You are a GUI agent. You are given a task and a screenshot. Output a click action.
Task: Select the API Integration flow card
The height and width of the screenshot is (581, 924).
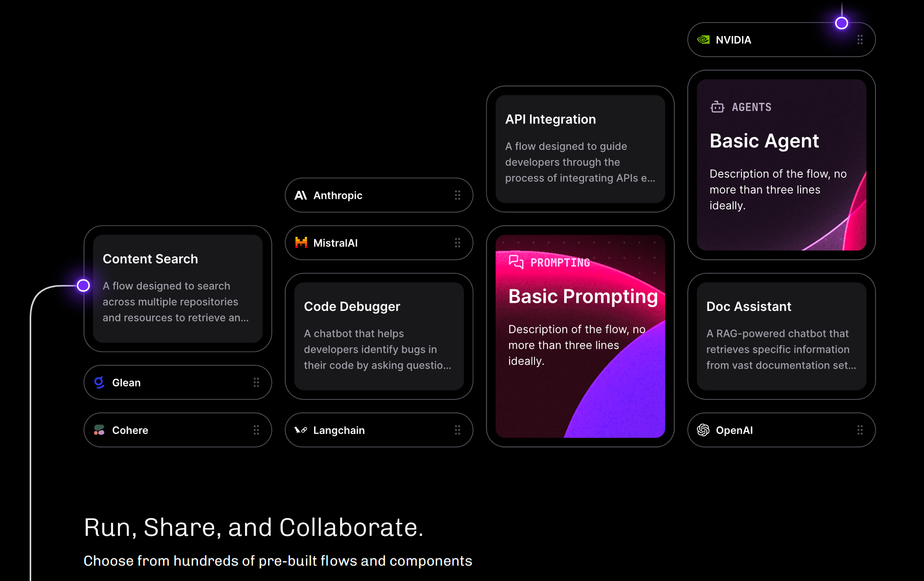580,149
